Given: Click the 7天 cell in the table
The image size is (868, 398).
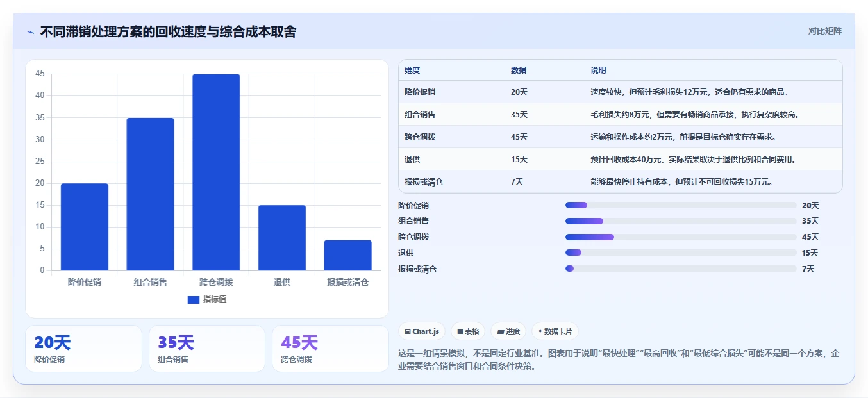Looking at the screenshot, I should click(517, 182).
